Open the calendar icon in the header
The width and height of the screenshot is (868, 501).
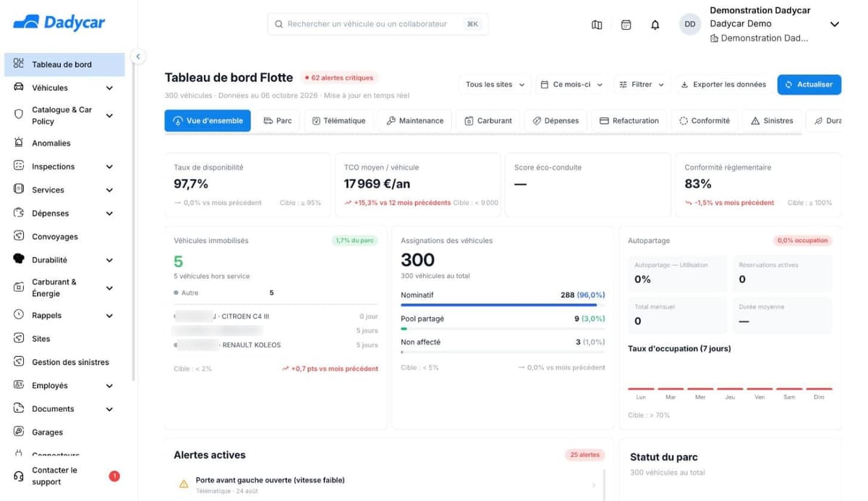[626, 25]
